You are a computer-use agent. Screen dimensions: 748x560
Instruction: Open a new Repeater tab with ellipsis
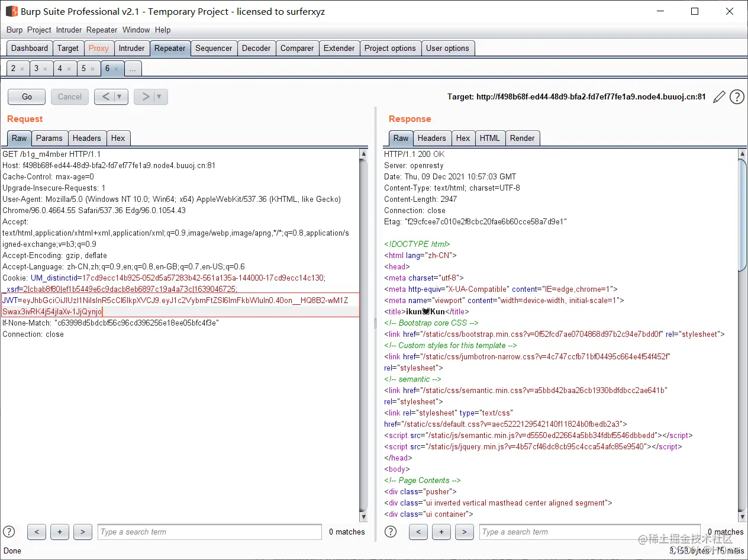click(133, 69)
